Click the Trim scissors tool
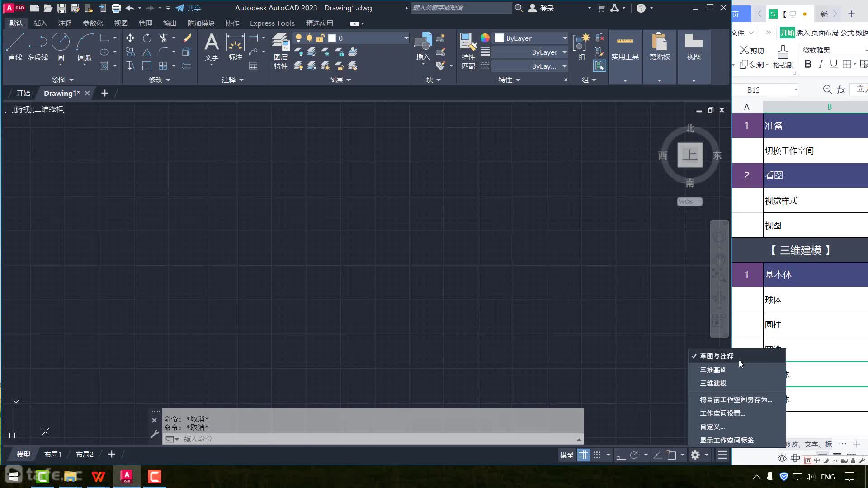This screenshot has height=488, width=868. [163, 38]
